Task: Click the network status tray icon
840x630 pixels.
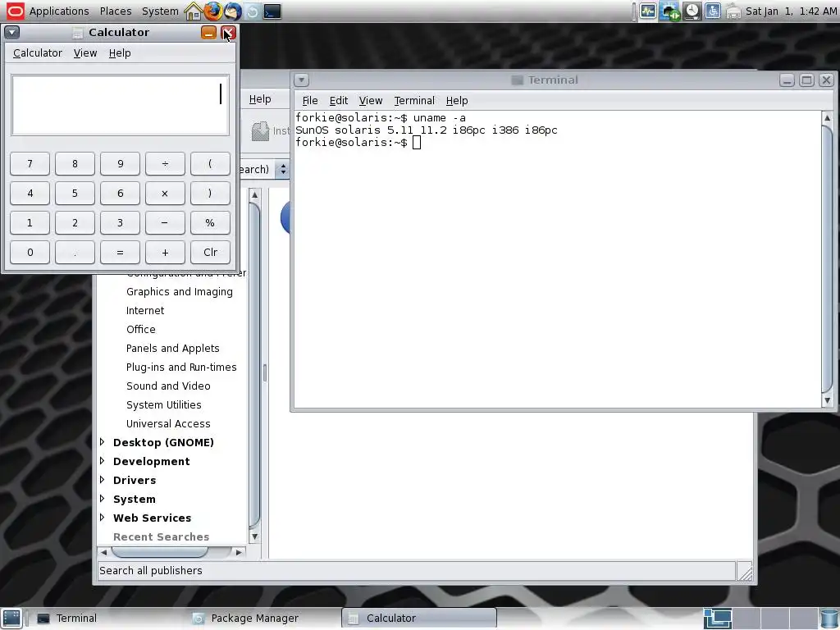Action: point(669,11)
